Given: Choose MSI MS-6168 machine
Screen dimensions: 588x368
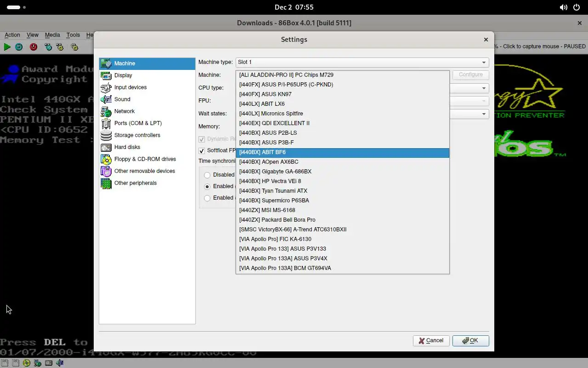Looking at the screenshot, I should pos(343,210).
